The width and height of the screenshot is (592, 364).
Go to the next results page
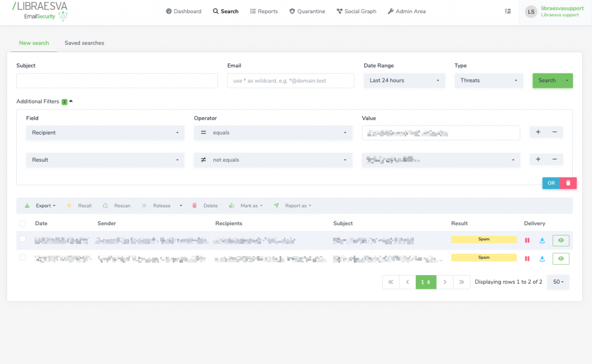pyautogui.click(x=445, y=282)
